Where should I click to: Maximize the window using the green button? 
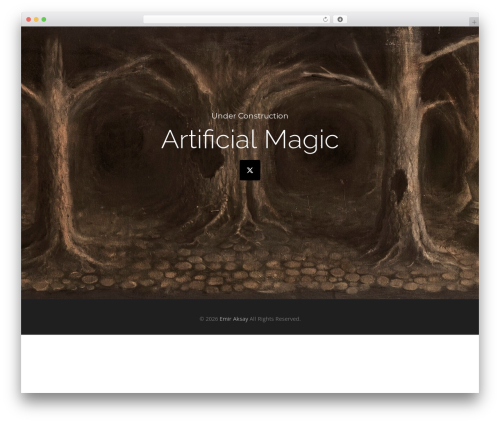click(x=44, y=20)
